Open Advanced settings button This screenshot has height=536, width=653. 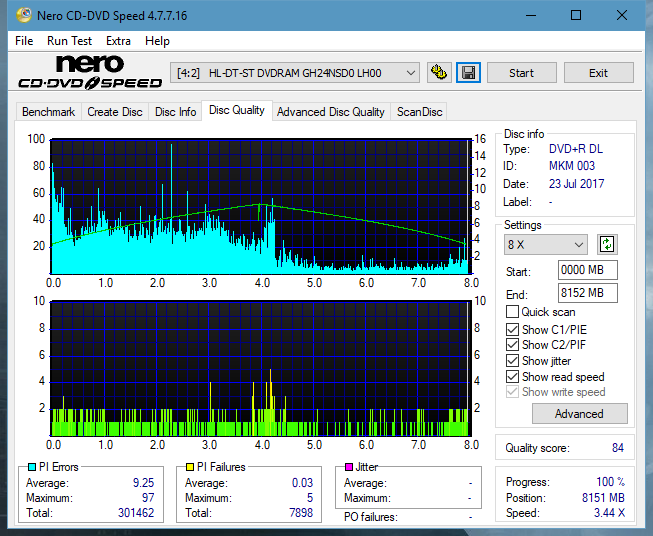579,414
